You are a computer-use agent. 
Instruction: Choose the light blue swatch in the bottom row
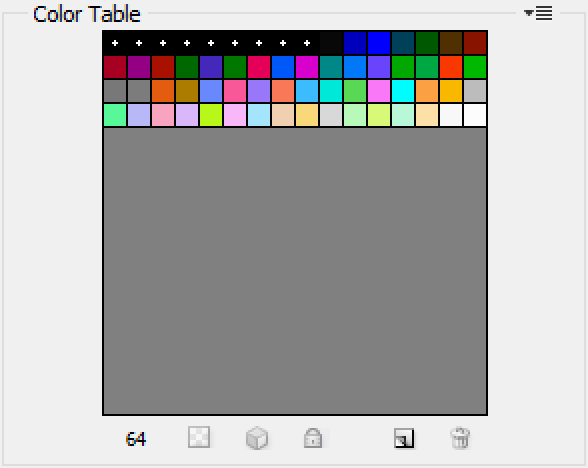pos(259,115)
